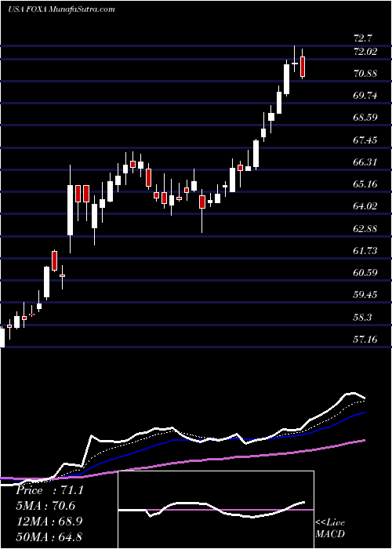The height and width of the screenshot is (549, 392).
Task: Select the 62.88 price axis label
Action: tap(365, 229)
